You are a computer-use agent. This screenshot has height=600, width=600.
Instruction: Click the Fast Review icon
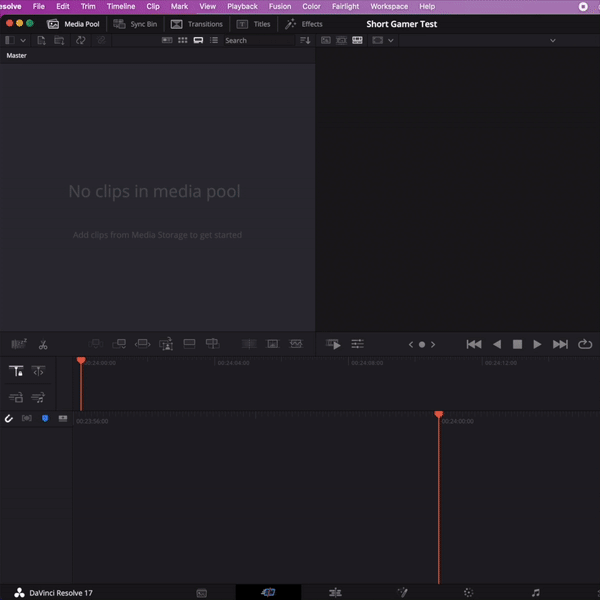click(x=333, y=344)
